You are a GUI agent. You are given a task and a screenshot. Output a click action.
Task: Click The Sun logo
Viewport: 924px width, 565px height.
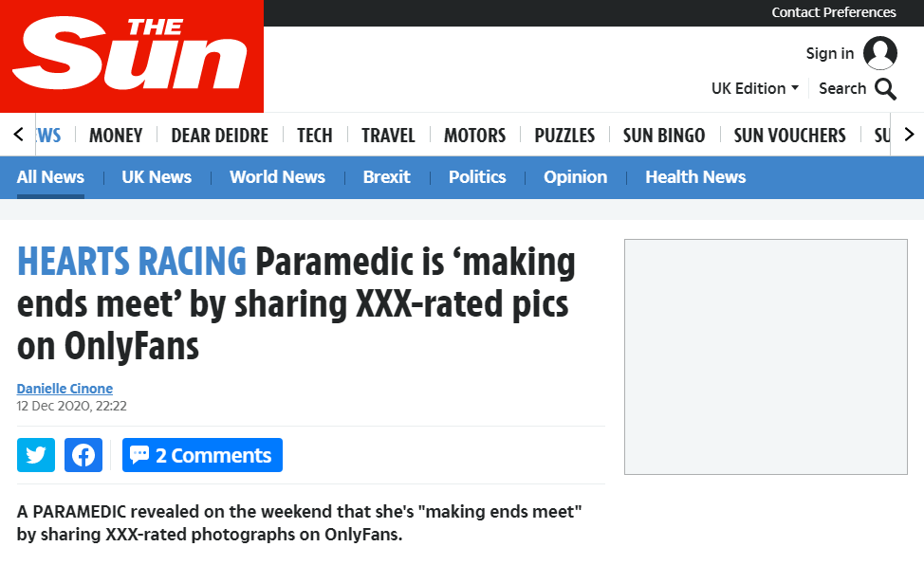pyautogui.click(x=132, y=55)
